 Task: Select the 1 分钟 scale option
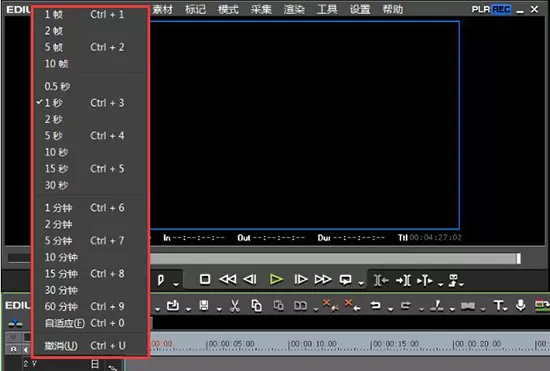(x=91, y=208)
